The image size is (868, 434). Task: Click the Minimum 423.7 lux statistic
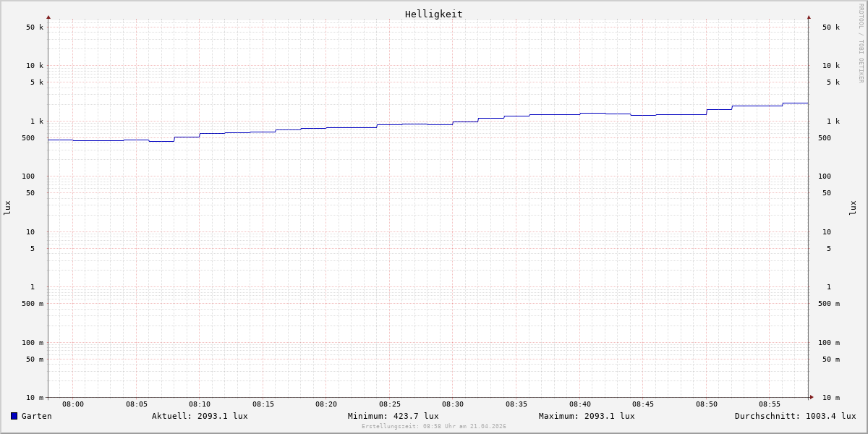click(393, 416)
